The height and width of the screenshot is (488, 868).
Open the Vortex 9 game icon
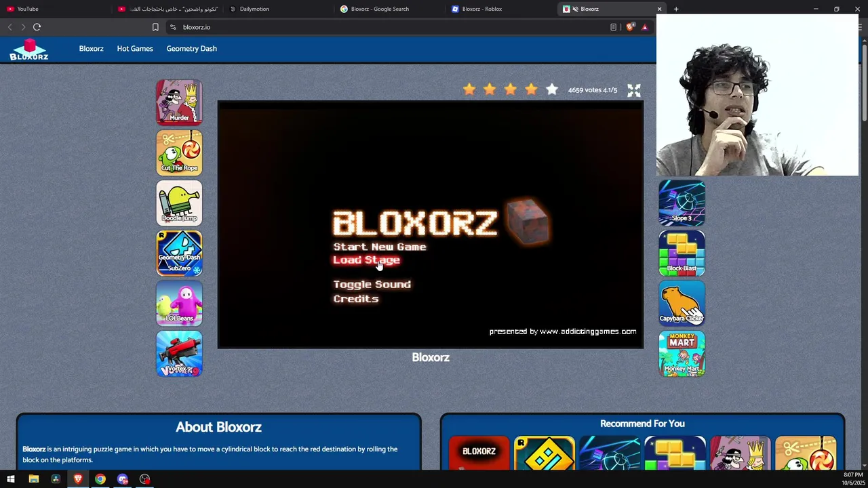179,353
